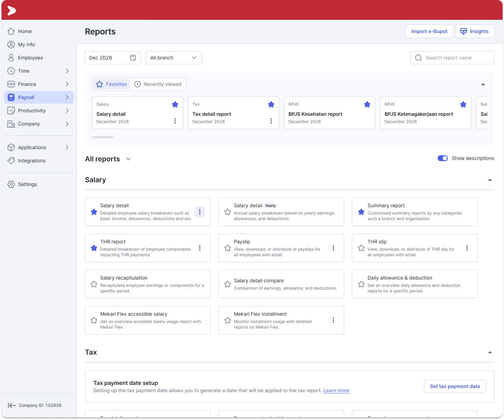This screenshot has width=504, height=420.
Task: Collapse the favorites panel
Action: click(x=483, y=84)
